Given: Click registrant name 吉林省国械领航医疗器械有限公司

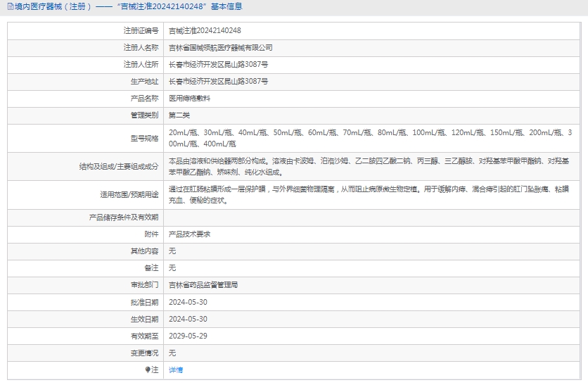Looking at the screenshot, I should click(220, 48).
